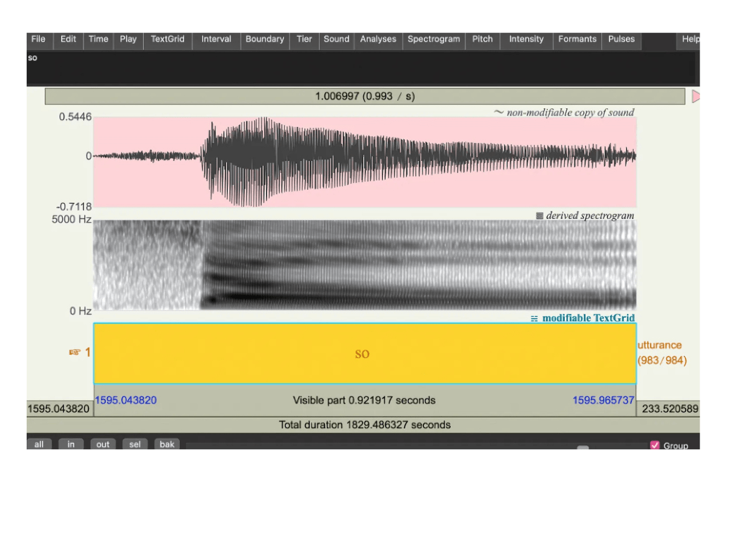Click the pink triangle marker at top right

[695, 96]
